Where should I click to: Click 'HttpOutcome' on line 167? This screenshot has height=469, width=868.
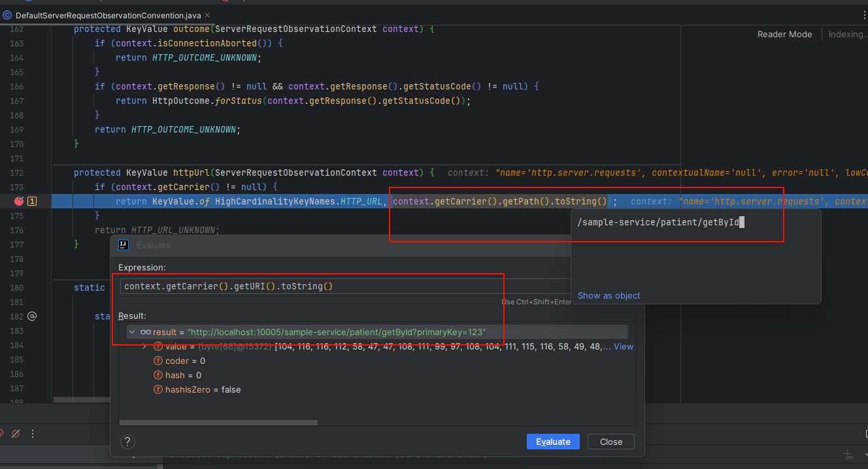pyautogui.click(x=181, y=101)
